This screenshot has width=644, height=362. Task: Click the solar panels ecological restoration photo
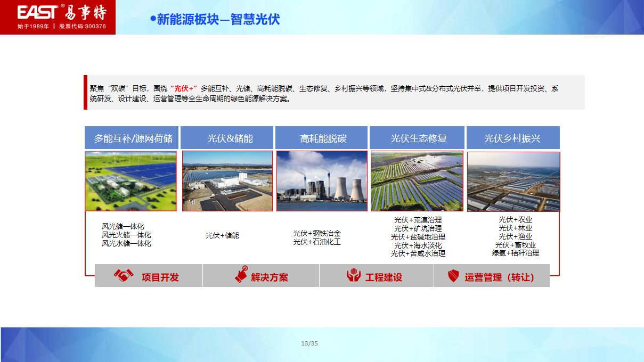[417, 181]
